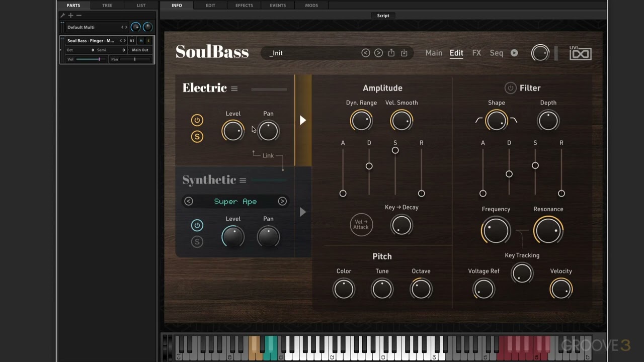Viewport: 644px width, 362px height.
Task: Toggle the Level and Pan Link
Action: pyautogui.click(x=268, y=156)
